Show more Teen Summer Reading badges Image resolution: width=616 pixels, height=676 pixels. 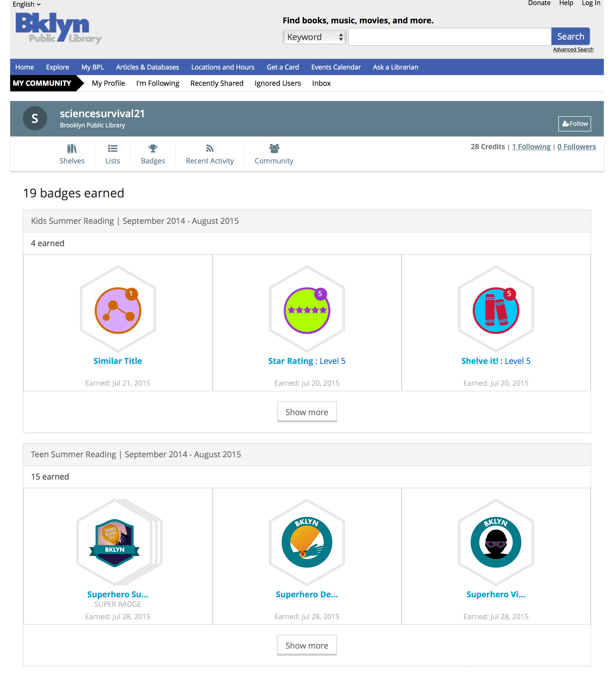[306, 646]
